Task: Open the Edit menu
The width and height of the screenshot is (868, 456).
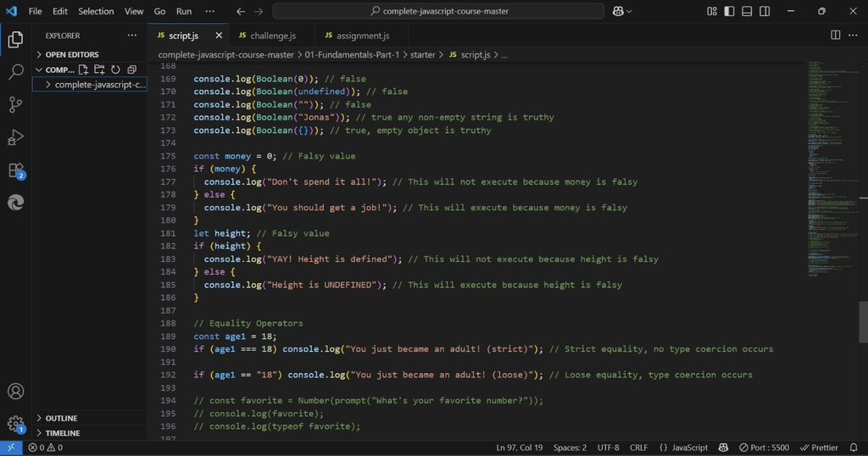Action: [x=60, y=11]
